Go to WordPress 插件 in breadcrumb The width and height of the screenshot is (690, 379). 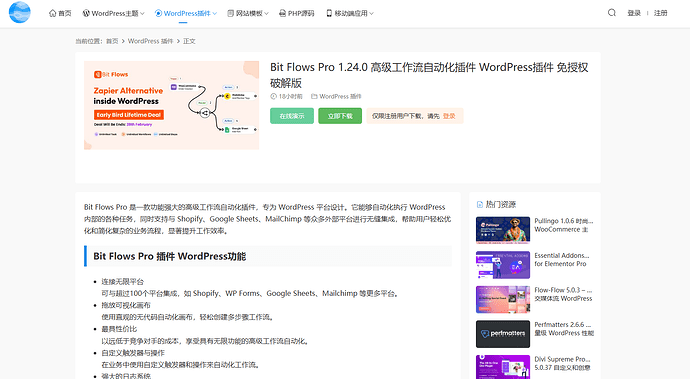[150, 41]
